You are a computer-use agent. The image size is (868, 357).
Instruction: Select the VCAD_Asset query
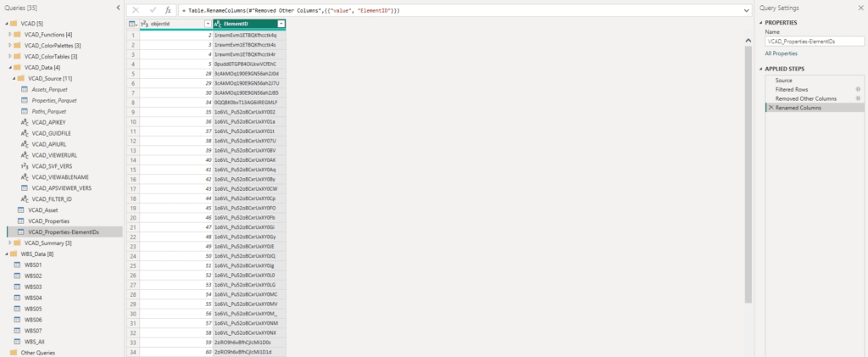(x=42, y=209)
